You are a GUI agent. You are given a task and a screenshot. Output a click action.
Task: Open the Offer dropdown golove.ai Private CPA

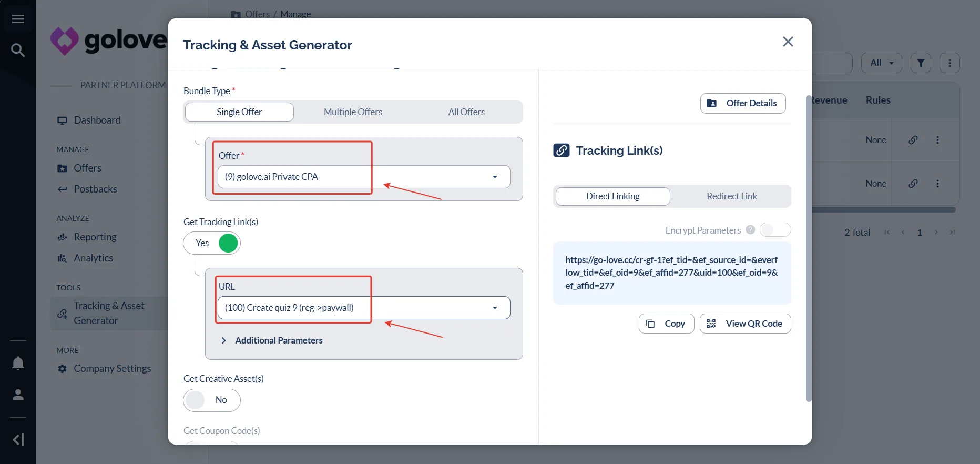click(x=364, y=177)
